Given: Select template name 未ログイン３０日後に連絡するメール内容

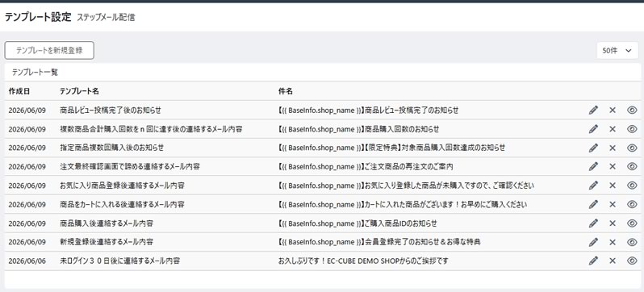Looking at the screenshot, I should pyautogui.click(x=119, y=261).
